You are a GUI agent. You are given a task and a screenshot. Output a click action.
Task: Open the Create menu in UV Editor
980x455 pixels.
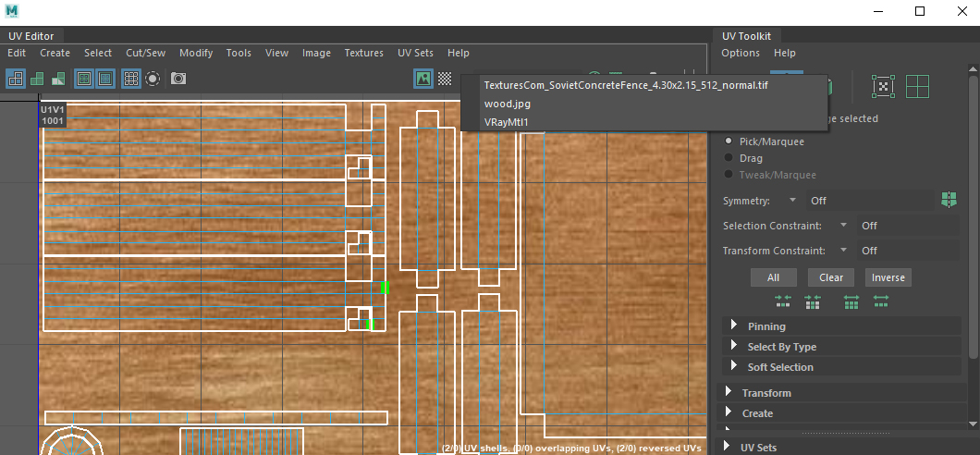click(55, 53)
